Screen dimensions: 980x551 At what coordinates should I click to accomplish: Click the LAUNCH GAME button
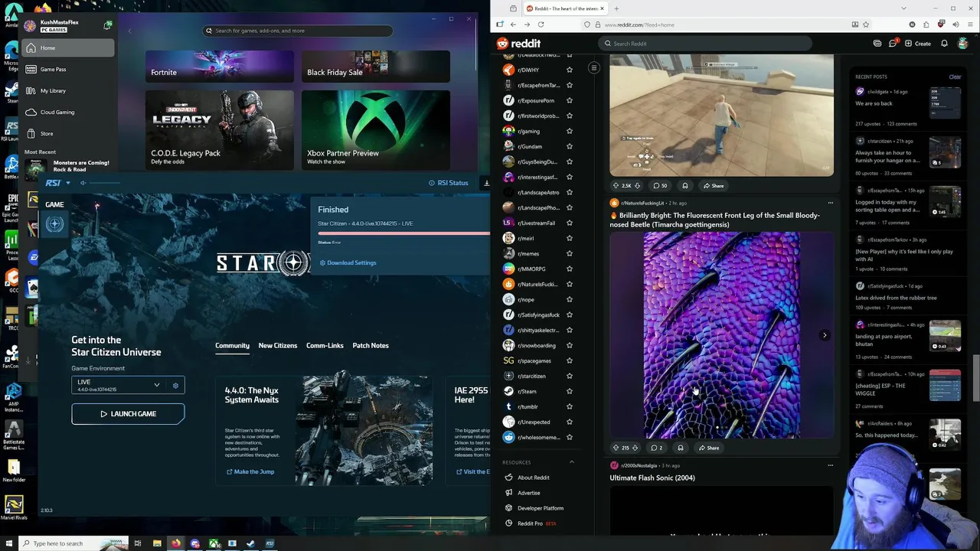pyautogui.click(x=128, y=414)
